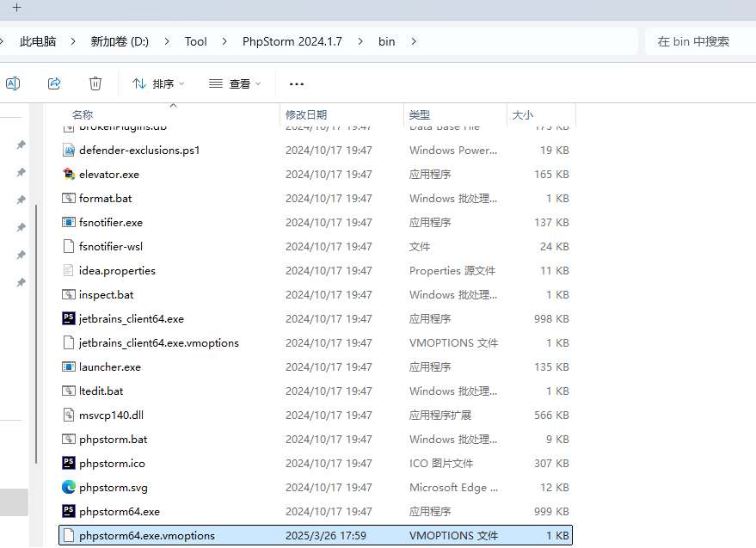Screen dimensions: 756x548
Task: Click the launcher.exe file icon
Action: point(69,367)
